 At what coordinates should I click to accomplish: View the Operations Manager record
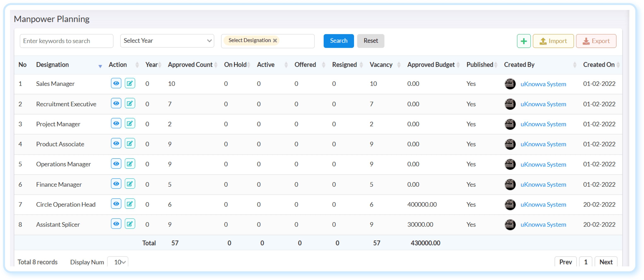(x=116, y=164)
